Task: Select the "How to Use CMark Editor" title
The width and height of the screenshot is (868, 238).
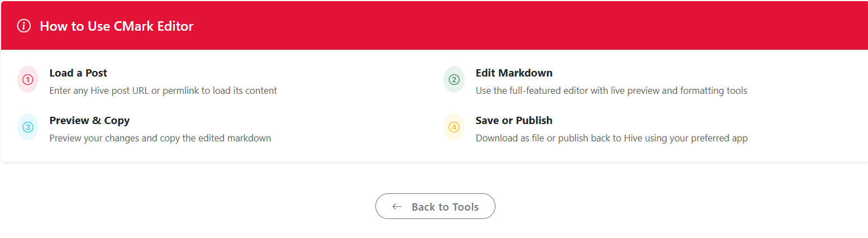Action: [x=116, y=26]
